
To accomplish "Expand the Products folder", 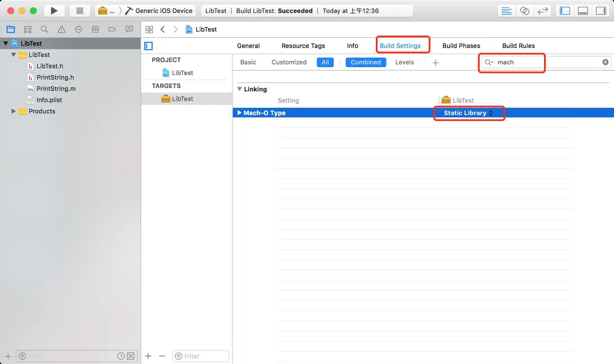I will click(14, 111).
